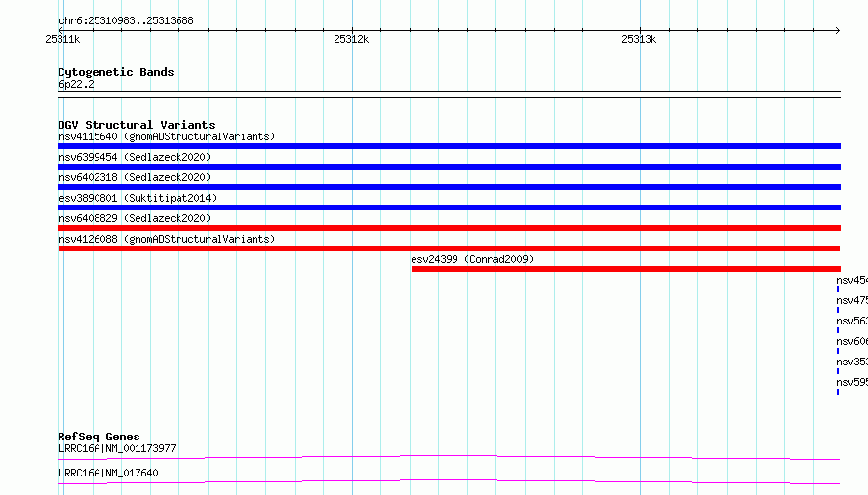Click the blue bar for esv3890801
This screenshot has height=495, width=868.
pos(449,208)
